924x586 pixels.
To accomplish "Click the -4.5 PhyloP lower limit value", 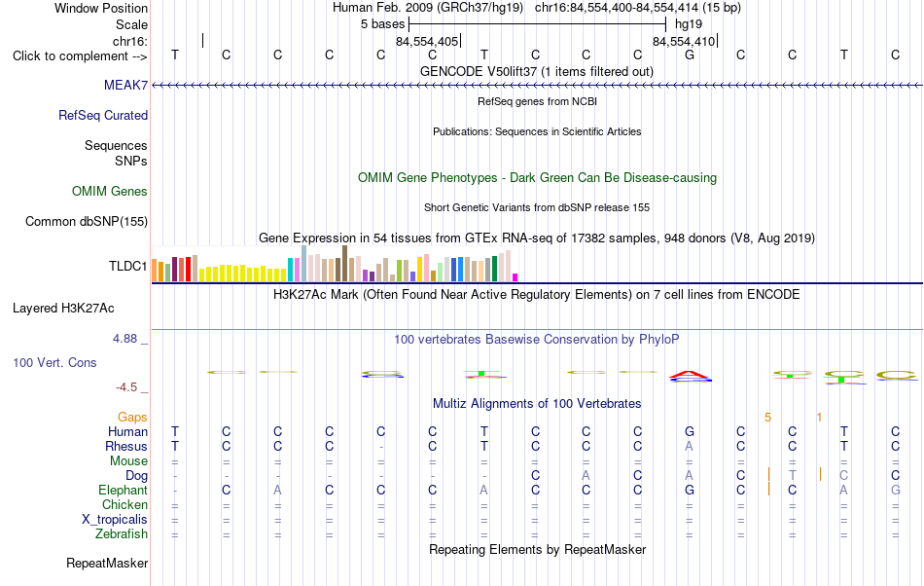I will 126,387.
